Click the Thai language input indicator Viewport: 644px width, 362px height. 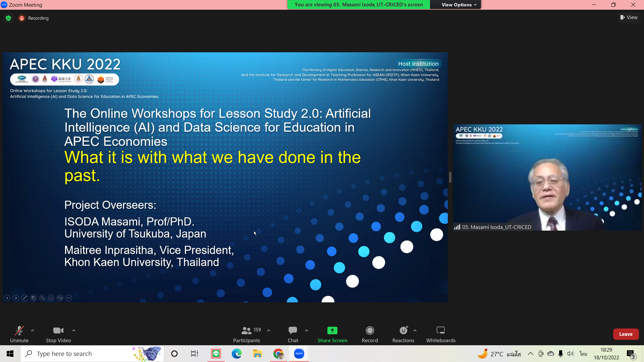(583, 354)
